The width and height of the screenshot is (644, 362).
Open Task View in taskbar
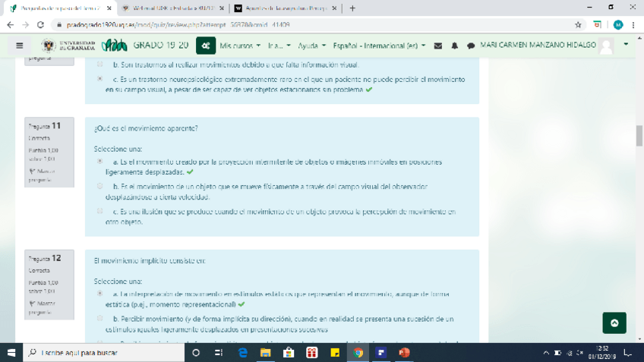click(x=219, y=353)
